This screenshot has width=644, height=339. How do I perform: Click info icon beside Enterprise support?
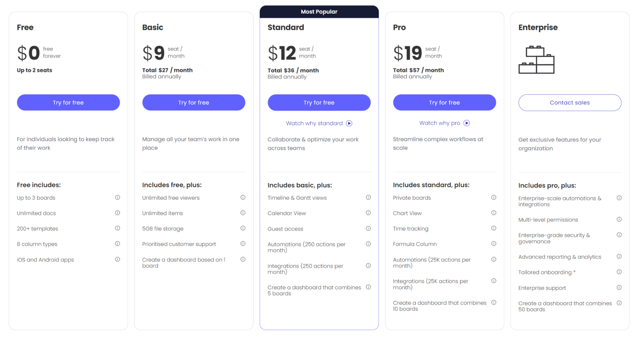coord(619,288)
